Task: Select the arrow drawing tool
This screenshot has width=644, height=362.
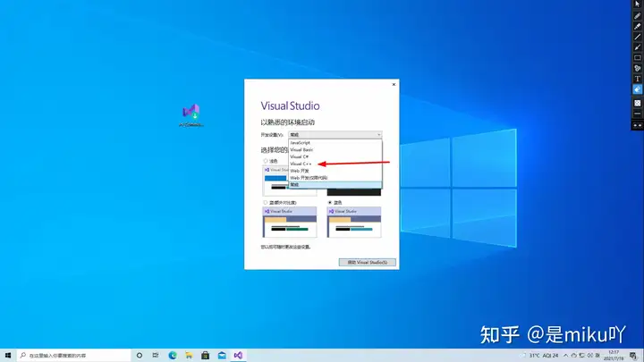Action: [x=637, y=47]
